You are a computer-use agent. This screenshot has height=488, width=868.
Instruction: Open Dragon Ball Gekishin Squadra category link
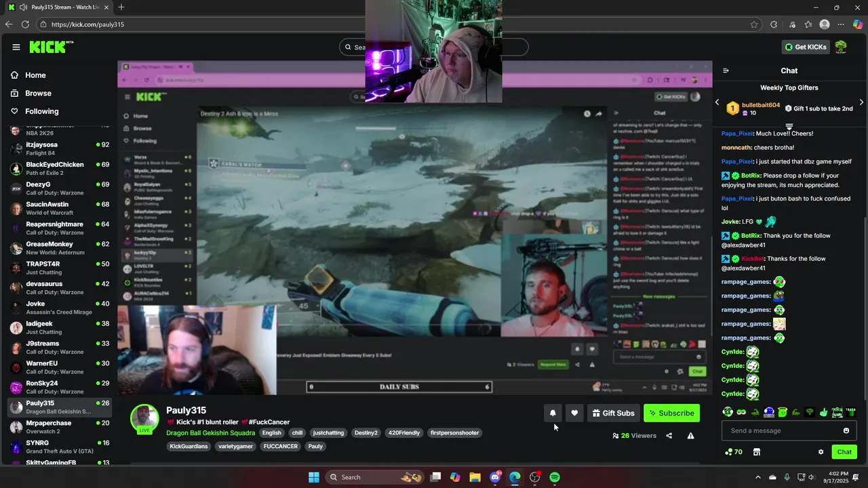(211, 432)
